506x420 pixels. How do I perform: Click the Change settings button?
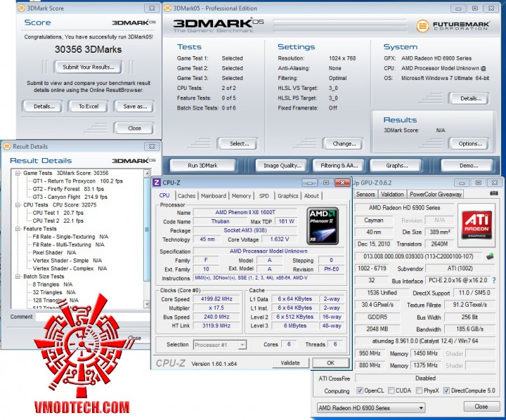[344, 144]
